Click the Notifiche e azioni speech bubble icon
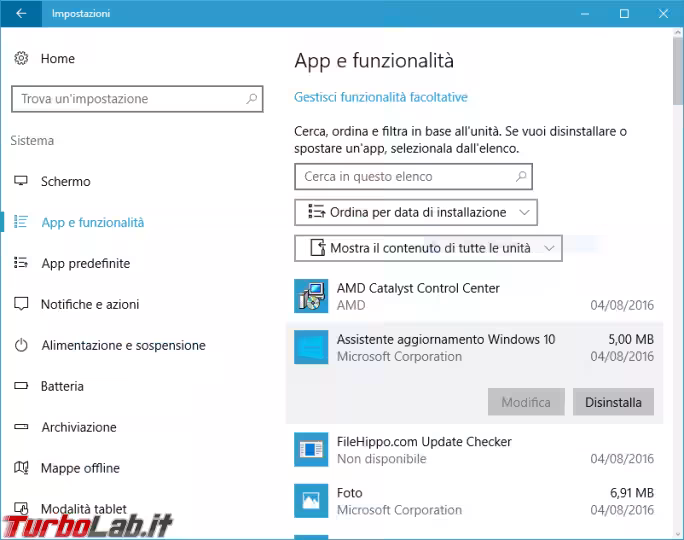 (21, 304)
